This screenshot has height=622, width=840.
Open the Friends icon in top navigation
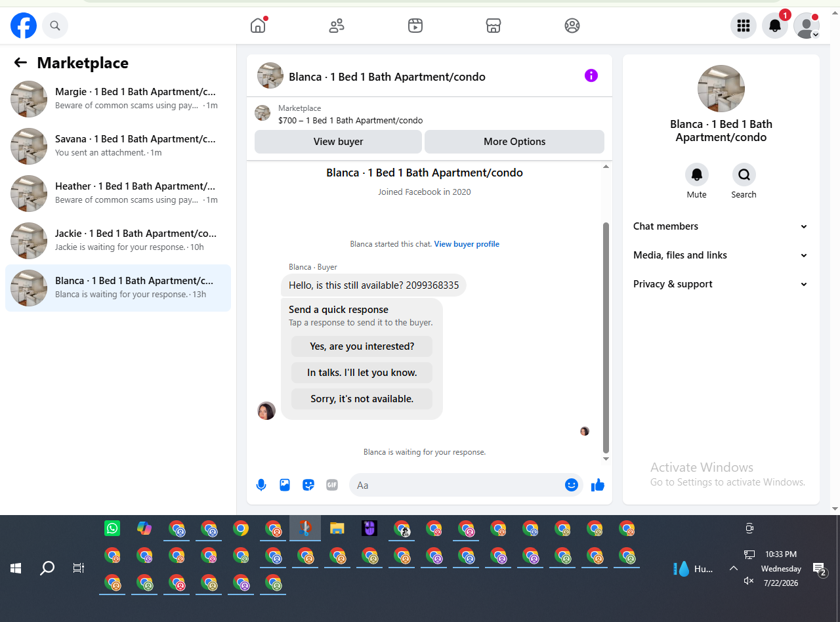(337, 26)
